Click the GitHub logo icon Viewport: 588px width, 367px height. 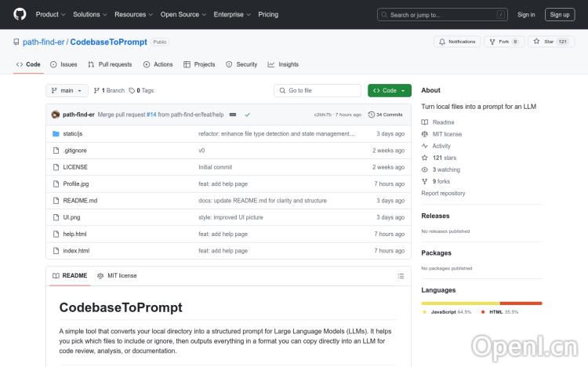[20, 14]
